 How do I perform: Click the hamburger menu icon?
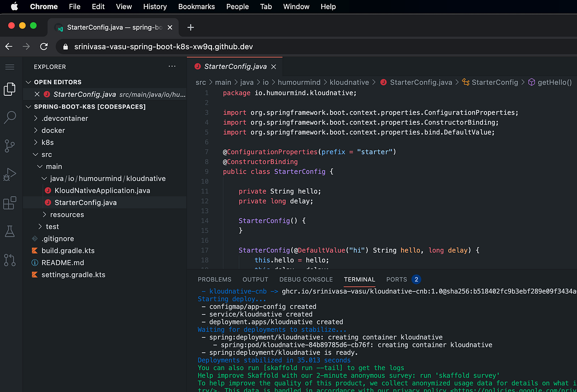click(11, 66)
